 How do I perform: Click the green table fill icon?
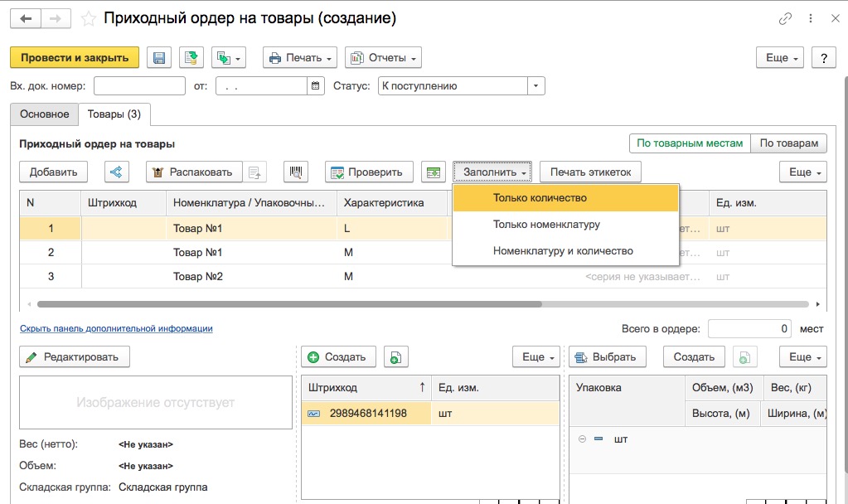(434, 172)
